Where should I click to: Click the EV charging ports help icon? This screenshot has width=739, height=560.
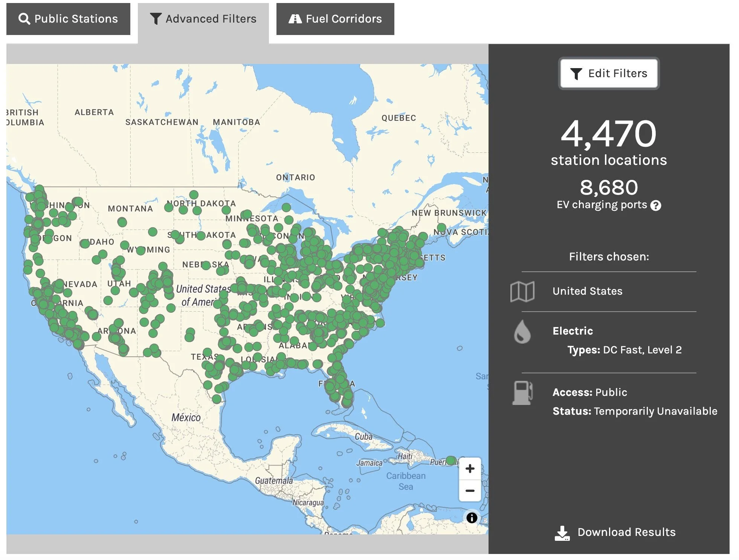coord(656,205)
